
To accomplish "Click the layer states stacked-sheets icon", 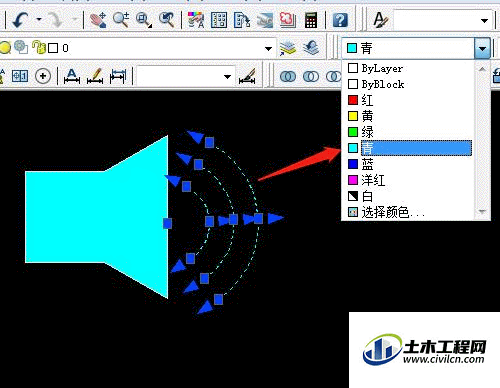I will (287, 48).
